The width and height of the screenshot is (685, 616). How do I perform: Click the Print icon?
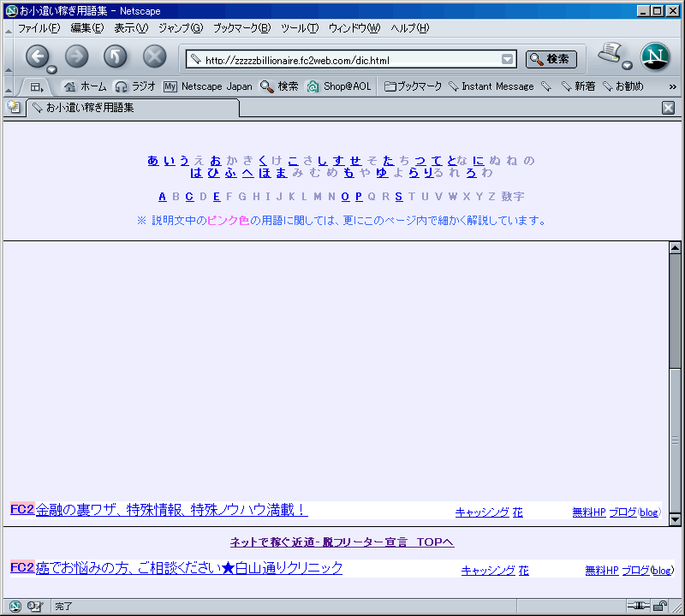pos(610,53)
